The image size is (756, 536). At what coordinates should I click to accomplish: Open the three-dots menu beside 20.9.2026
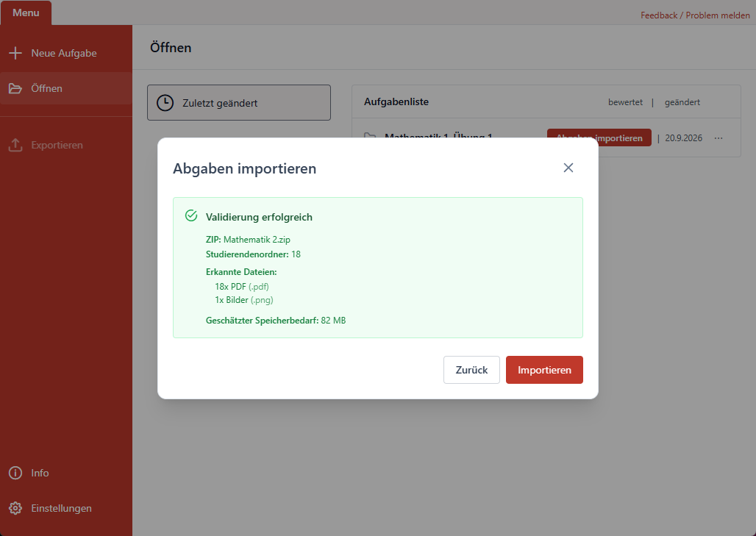click(718, 138)
